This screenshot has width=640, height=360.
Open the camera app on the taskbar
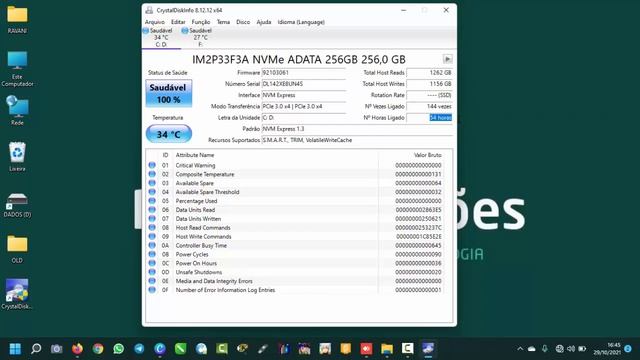point(56,349)
